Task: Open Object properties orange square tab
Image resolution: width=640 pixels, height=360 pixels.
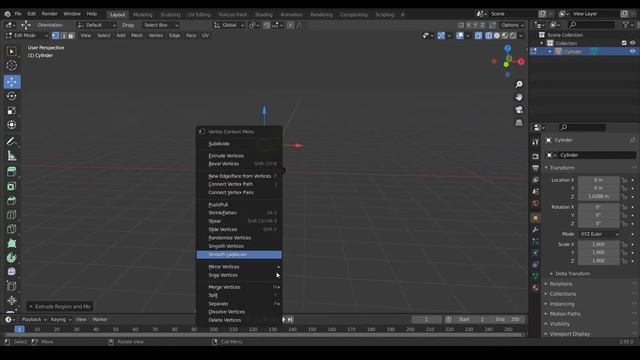Action: [x=536, y=218]
